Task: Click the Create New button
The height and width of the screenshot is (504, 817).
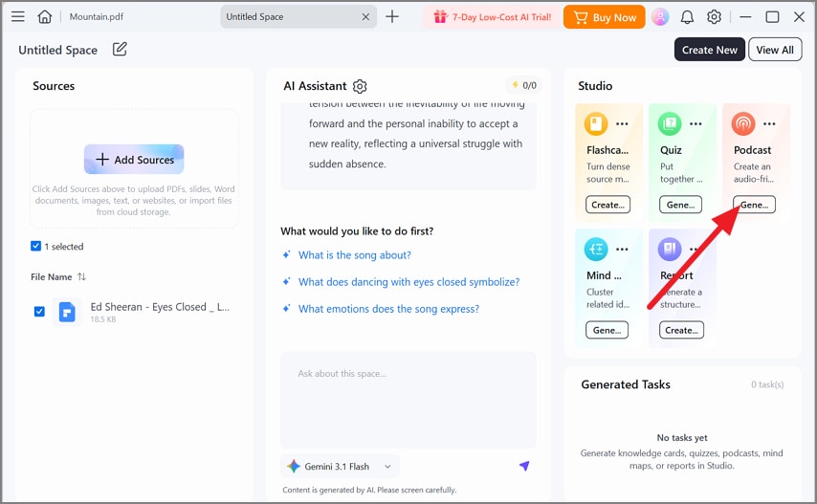Action: [709, 50]
